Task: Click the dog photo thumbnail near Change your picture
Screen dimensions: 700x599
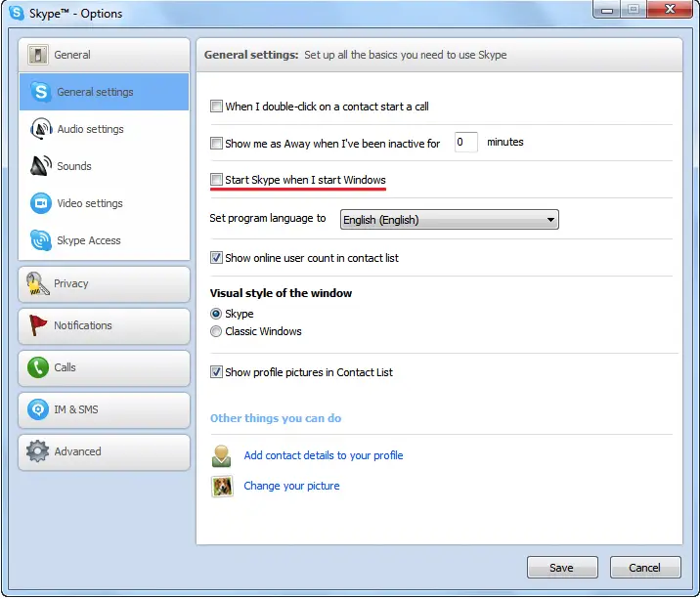Action: pos(222,486)
